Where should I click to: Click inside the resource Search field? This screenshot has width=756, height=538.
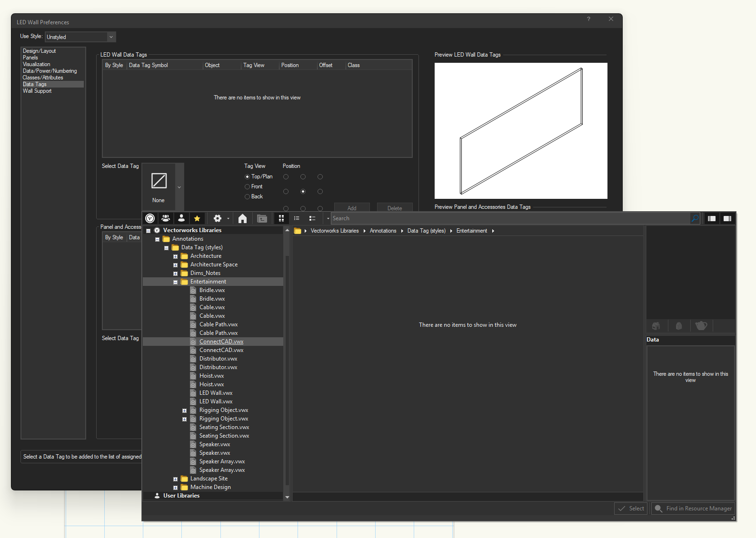coord(509,218)
